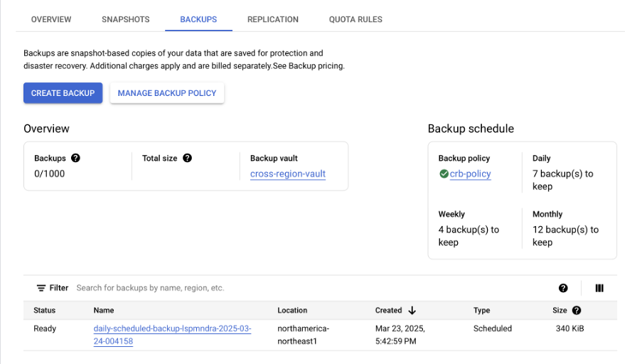
Task: Select the Quota Rules tab
Action: tap(355, 19)
